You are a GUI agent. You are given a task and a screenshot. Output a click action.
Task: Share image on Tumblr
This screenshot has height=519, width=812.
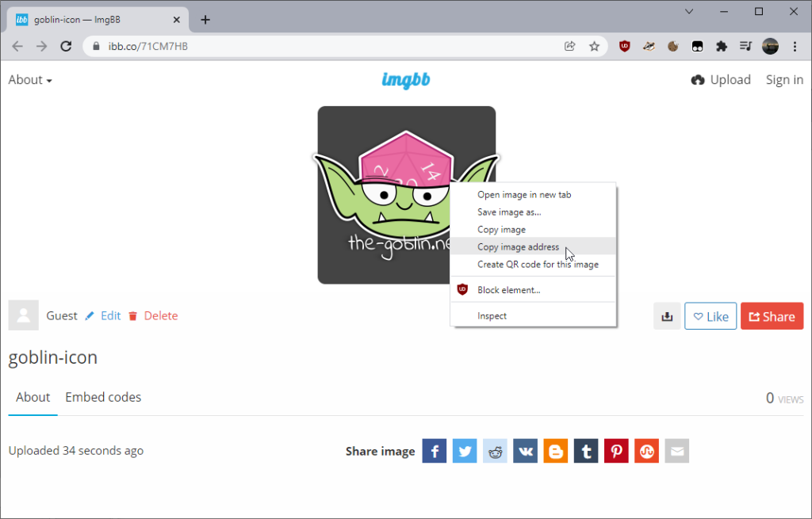point(586,451)
